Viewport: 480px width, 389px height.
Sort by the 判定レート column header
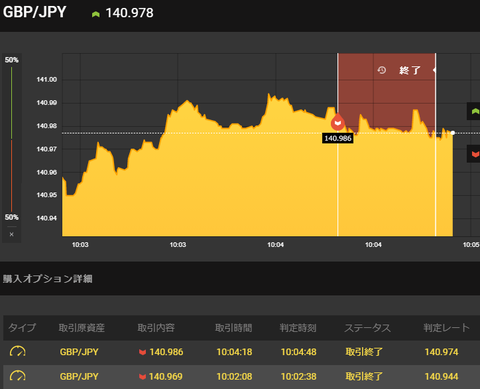point(446,328)
